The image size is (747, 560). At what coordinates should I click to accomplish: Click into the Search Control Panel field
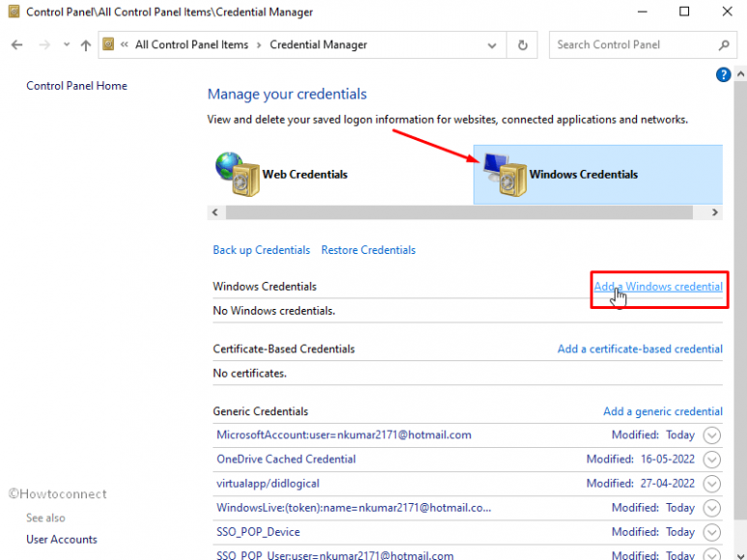tap(633, 45)
